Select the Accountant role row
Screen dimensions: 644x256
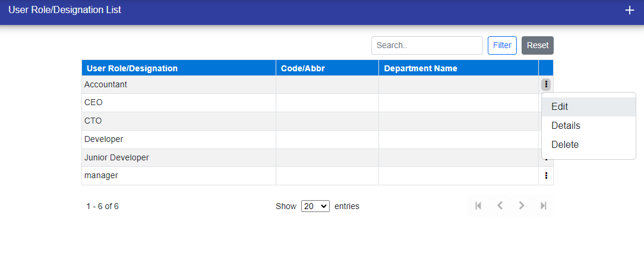tap(106, 84)
